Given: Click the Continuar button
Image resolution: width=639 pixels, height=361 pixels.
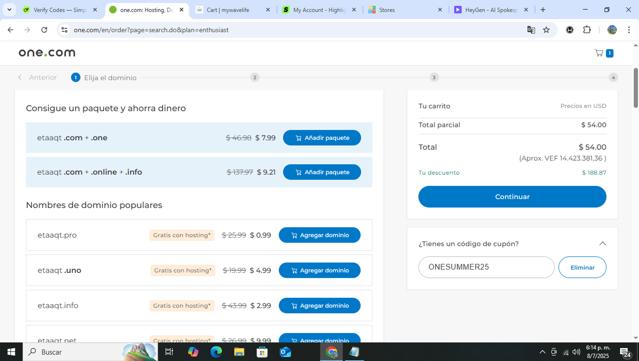Looking at the screenshot, I should click(512, 196).
